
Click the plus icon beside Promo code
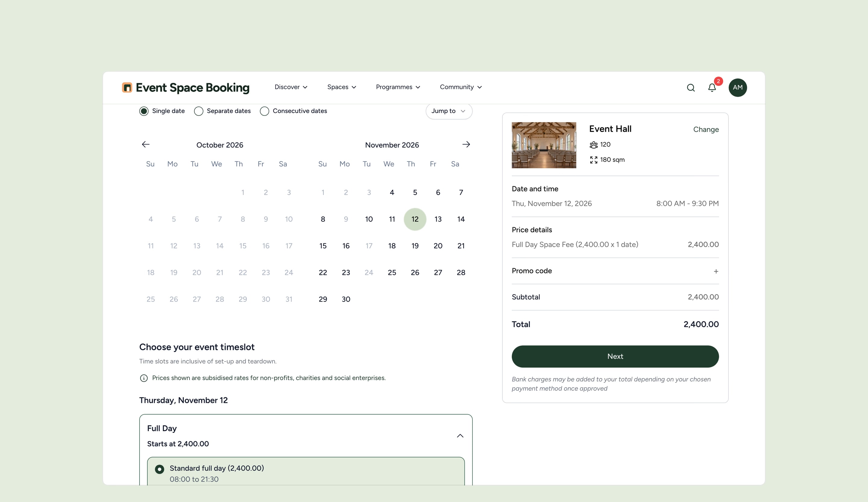716,271
